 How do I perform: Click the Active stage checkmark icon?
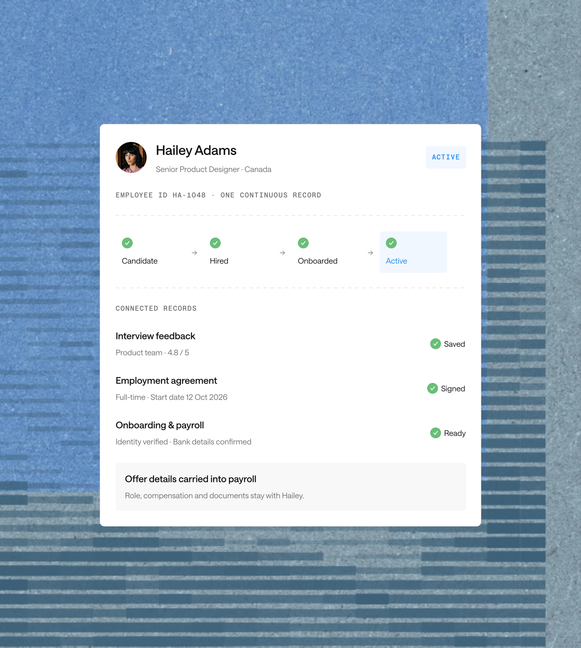coord(391,243)
